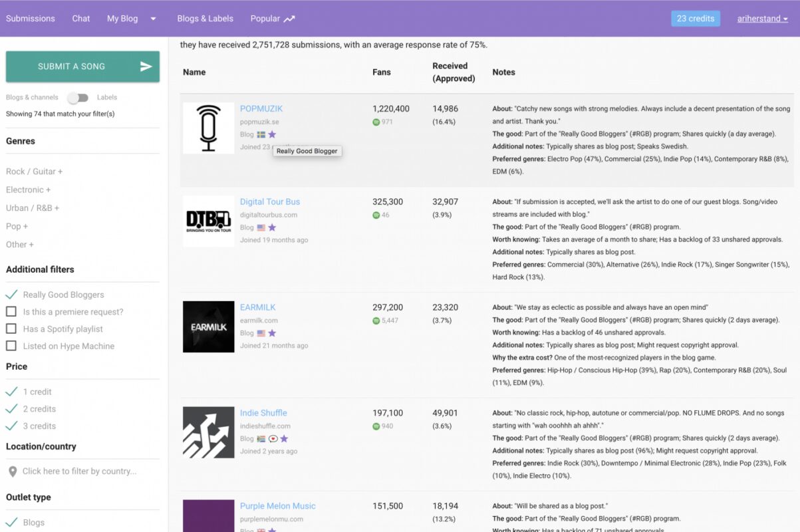The image size is (800, 532).
Task: Click the US flag icon for Digital Tour Bus
Action: [x=261, y=227]
